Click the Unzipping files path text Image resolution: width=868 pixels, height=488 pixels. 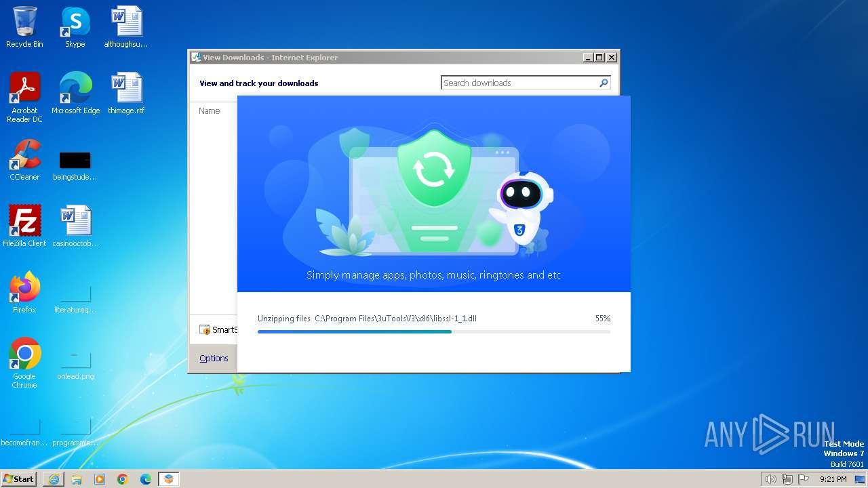367,319
